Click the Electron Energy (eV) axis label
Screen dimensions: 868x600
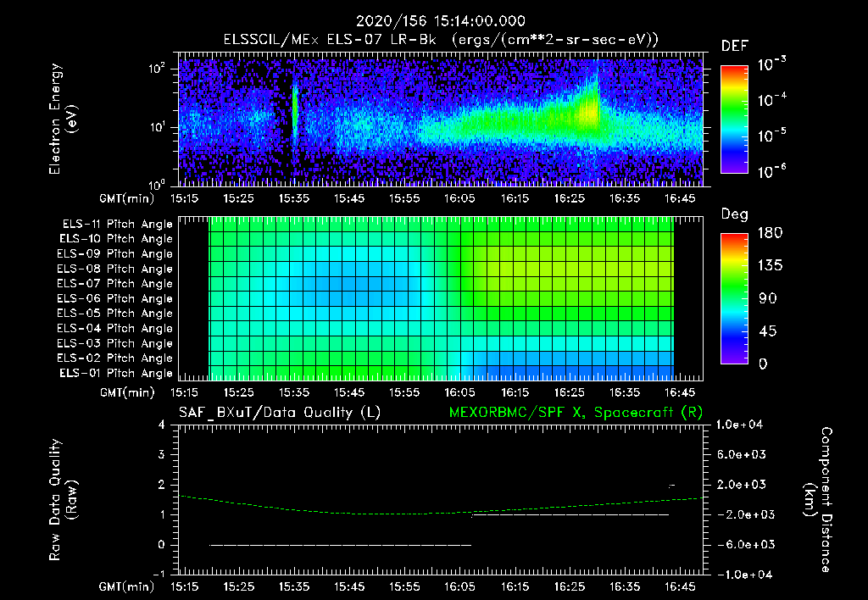[x=63, y=119]
